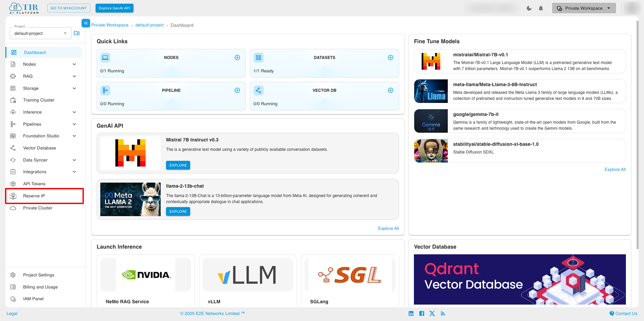The width and height of the screenshot is (644, 321).
Task: Open API Tokens menu item
Action: click(44, 184)
